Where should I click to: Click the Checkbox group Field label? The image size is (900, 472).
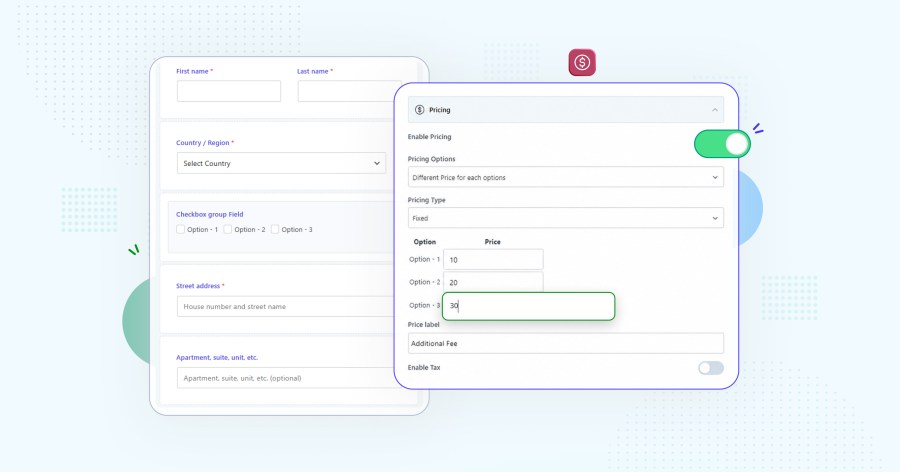[210, 214]
